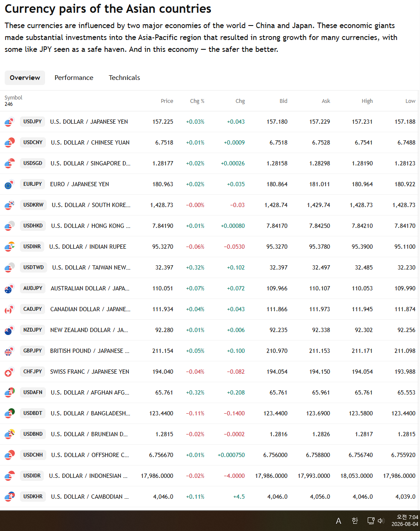Select the Overview tab
Viewport: 420px width, 531px height.
(x=25, y=78)
